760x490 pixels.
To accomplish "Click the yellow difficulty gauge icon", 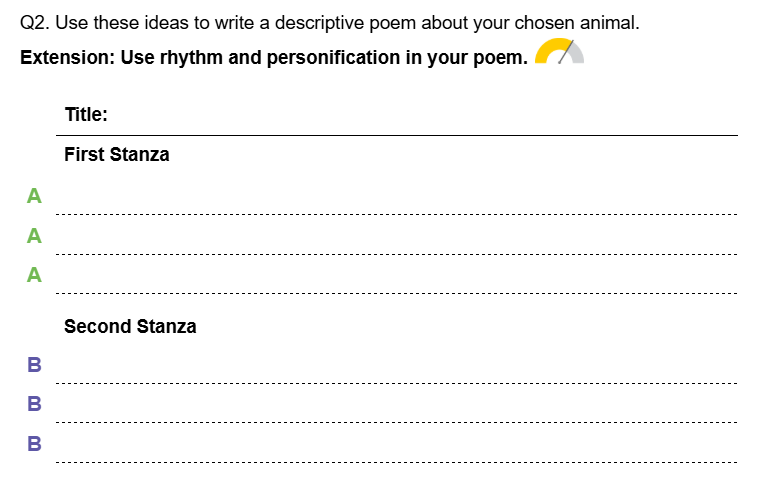I will 559,53.
